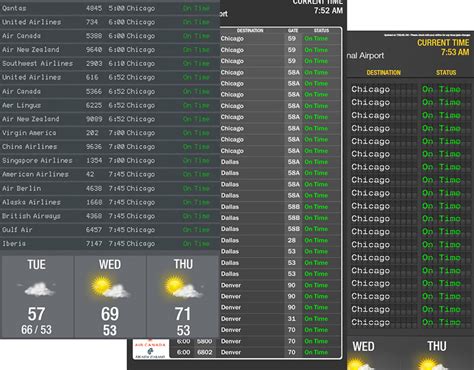This screenshot has width=474, height=370.
Task: Click the WED day label on left board
Action: tap(110, 265)
